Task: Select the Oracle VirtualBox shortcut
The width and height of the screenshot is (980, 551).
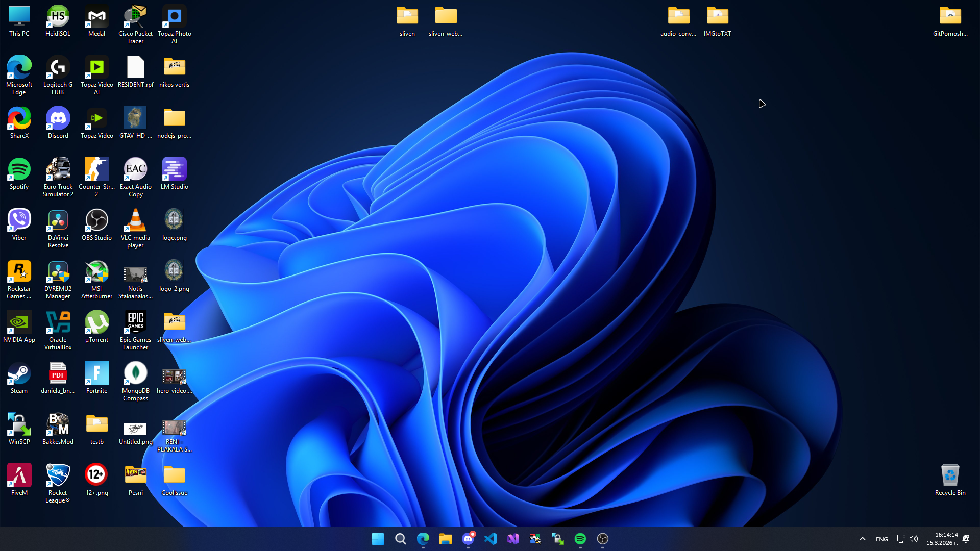Action: point(58,331)
